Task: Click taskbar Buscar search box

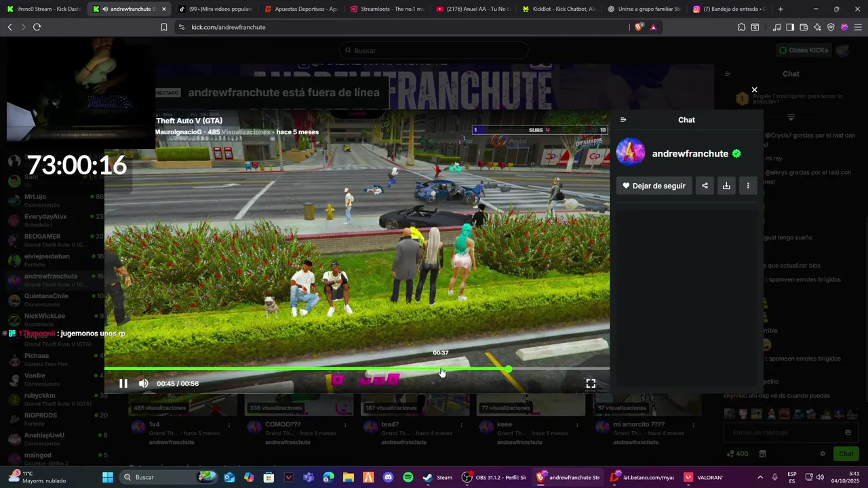Action: pos(170,477)
